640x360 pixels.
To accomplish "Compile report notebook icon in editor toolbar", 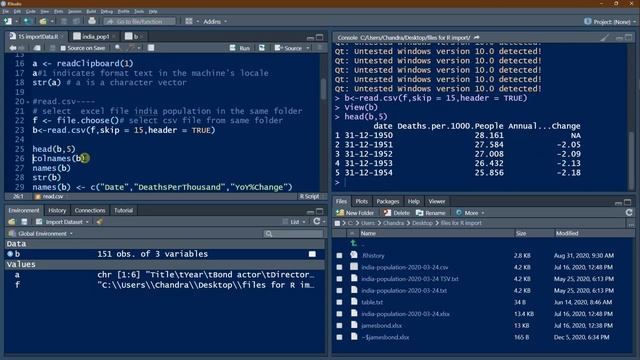I will (x=151, y=48).
